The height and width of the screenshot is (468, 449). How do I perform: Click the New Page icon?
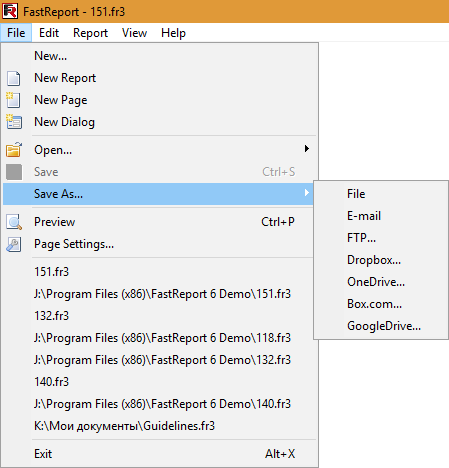[x=13, y=100]
